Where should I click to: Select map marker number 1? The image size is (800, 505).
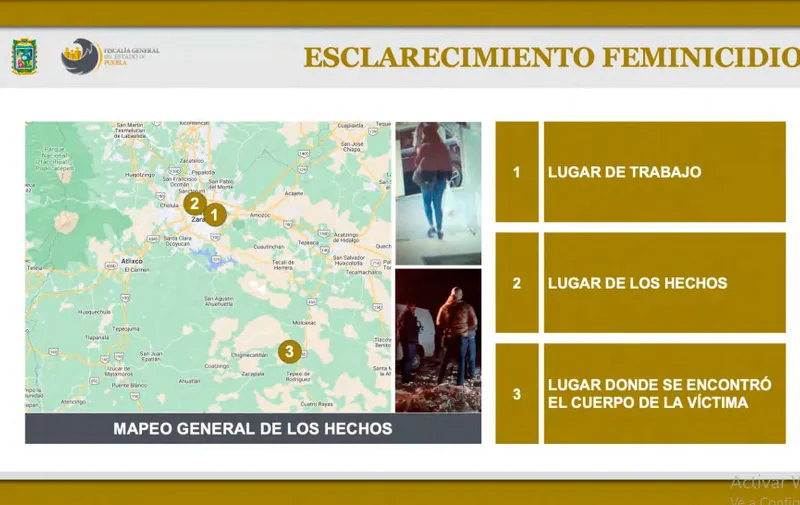pyautogui.click(x=215, y=215)
